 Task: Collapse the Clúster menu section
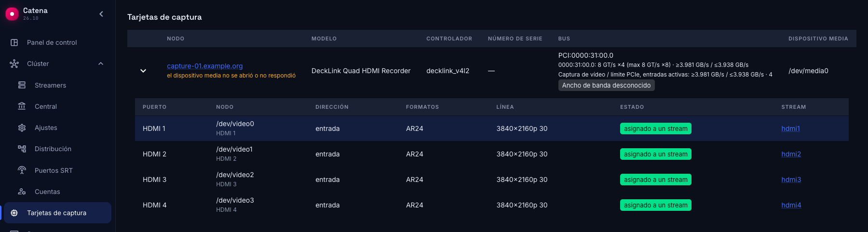pyautogui.click(x=101, y=64)
